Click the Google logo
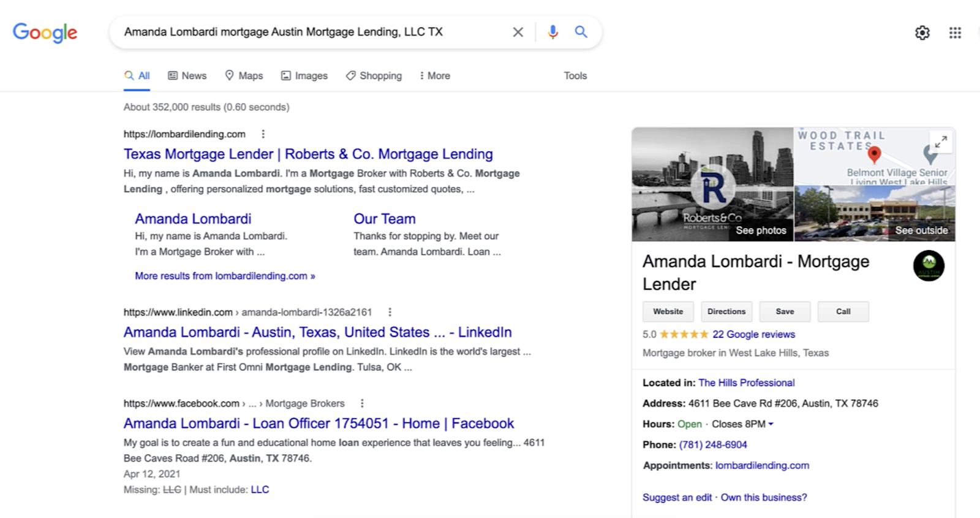 [45, 32]
